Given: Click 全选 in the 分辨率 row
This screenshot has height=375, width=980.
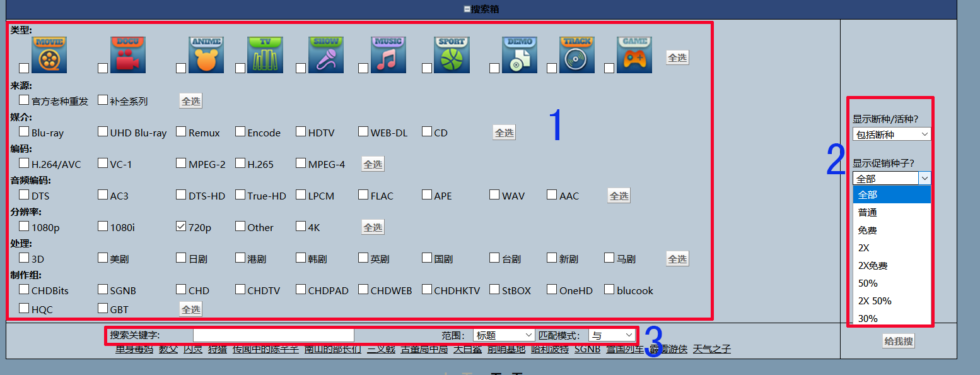Looking at the screenshot, I should 373,227.
